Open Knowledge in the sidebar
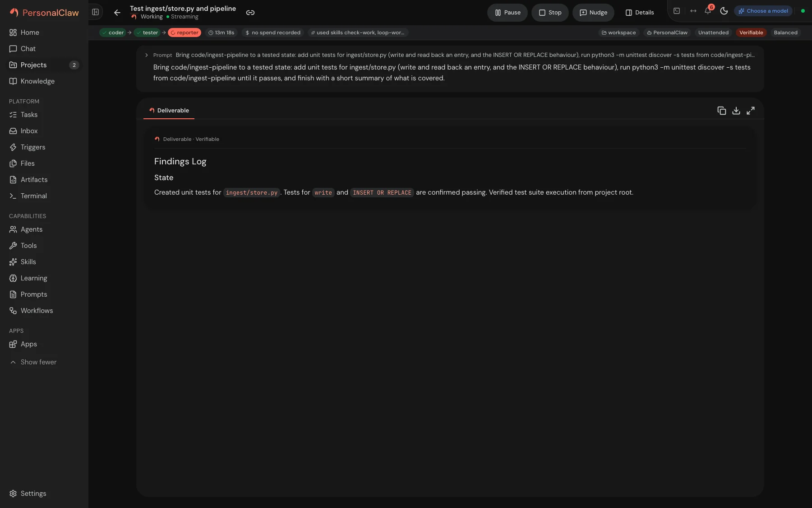The width and height of the screenshot is (812, 508). 44,81
